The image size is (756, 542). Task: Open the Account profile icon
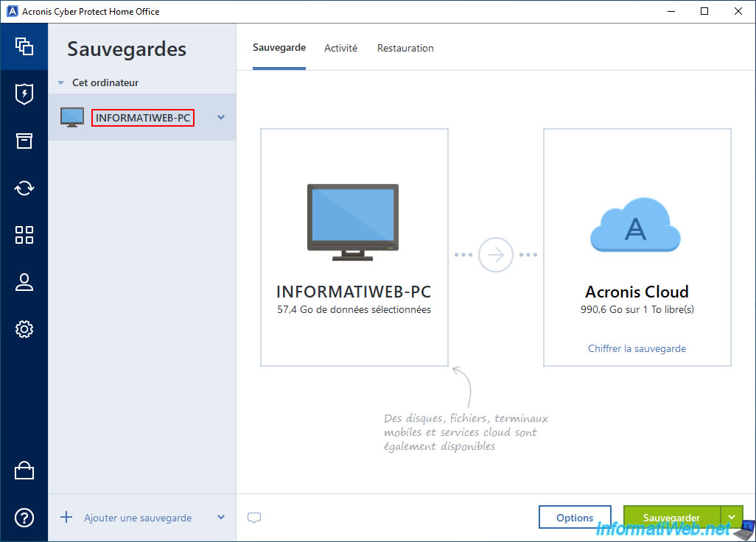24,282
